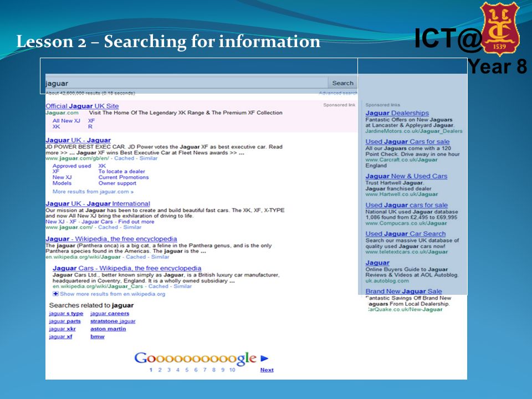
Task: Click the blue next-page arrow icon
Action: (x=264, y=359)
